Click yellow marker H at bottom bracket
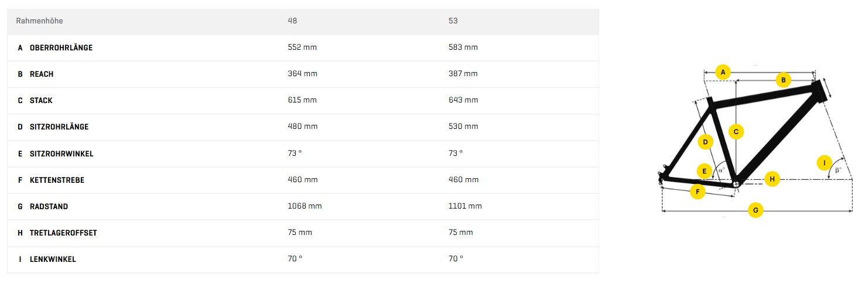This screenshot has width=868, height=283. point(772,179)
